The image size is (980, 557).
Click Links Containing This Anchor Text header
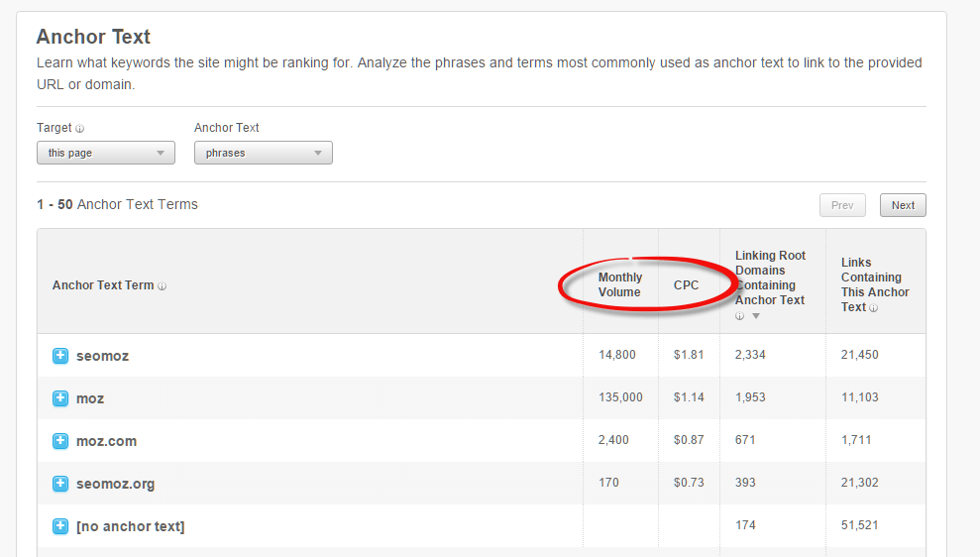(874, 284)
